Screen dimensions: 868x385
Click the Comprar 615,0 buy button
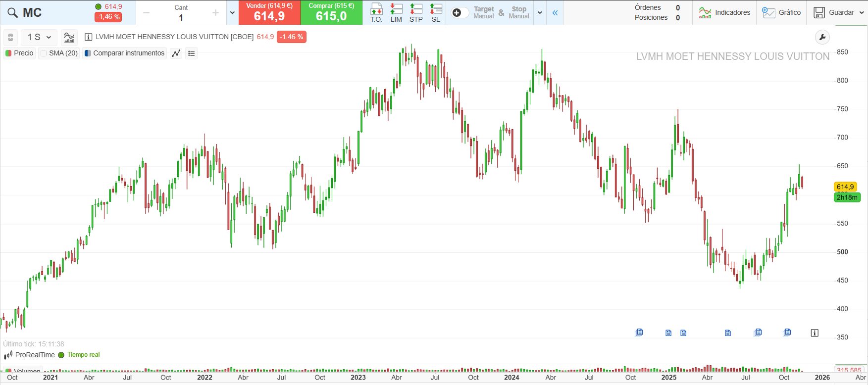(x=331, y=13)
